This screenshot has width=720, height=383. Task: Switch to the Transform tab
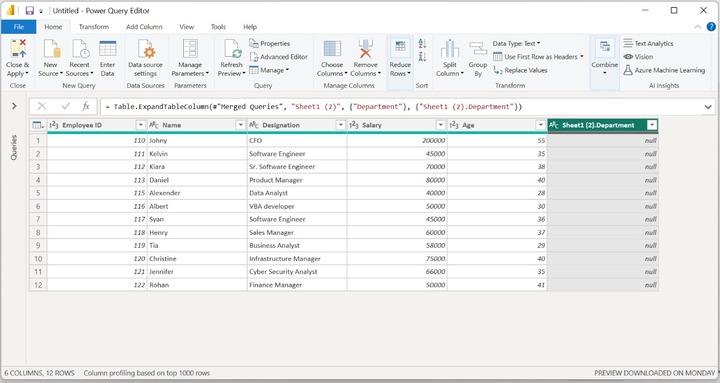point(94,27)
